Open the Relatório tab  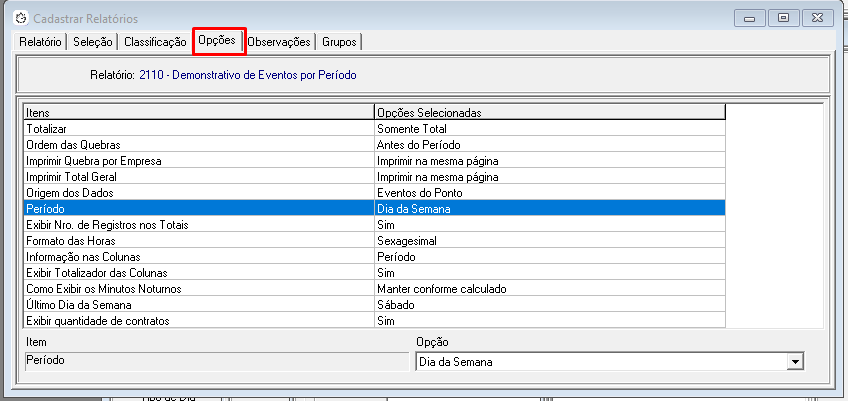[x=41, y=42]
